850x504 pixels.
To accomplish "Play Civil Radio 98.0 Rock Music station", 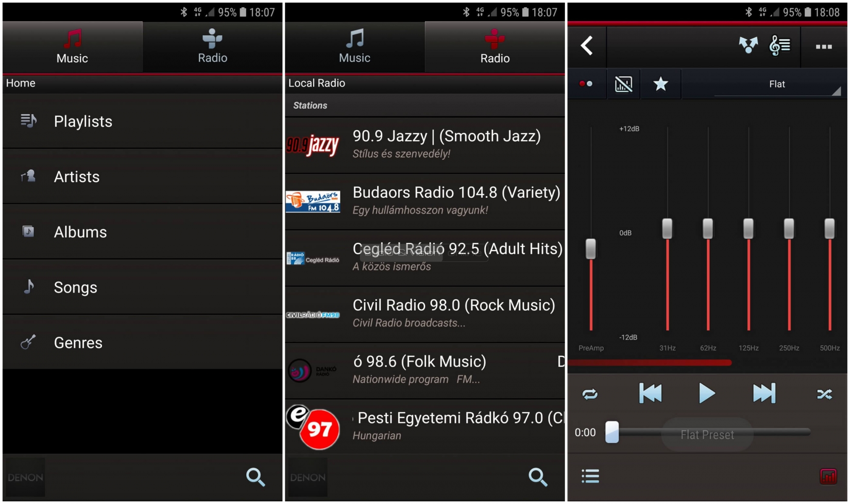I will pyautogui.click(x=425, y=315).
